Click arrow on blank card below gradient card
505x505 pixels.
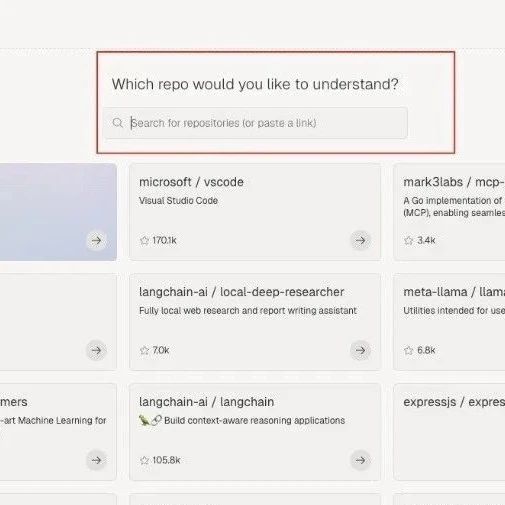(x=96, y=350)
